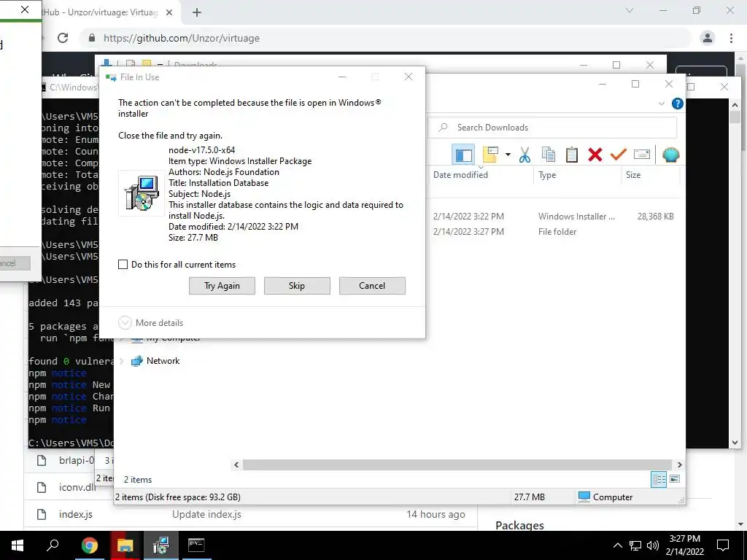
Task: Click the left arrow of Explorer horizontal scrollbar
Action: 236,464
